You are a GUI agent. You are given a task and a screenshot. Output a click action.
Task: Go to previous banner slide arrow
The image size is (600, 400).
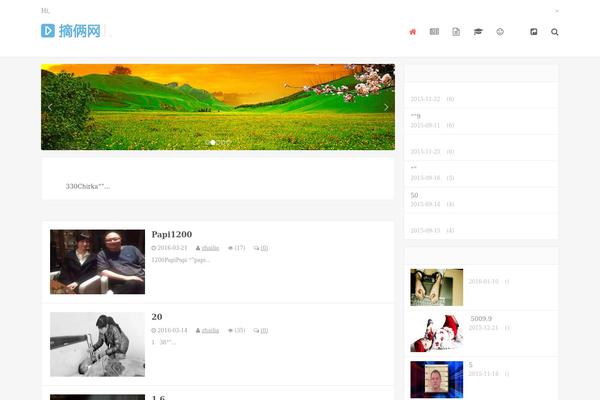[50, 107]
